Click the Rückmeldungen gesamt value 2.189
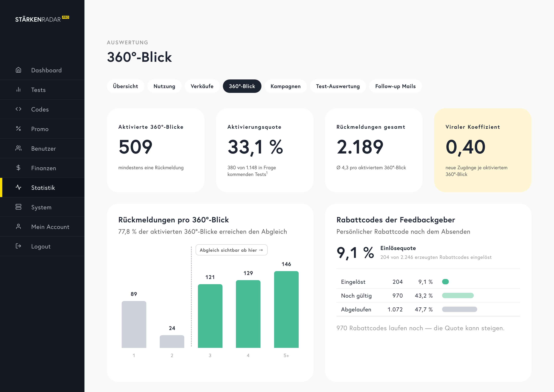The width and height of the screenshot is (554, 392). coord(360,147)
